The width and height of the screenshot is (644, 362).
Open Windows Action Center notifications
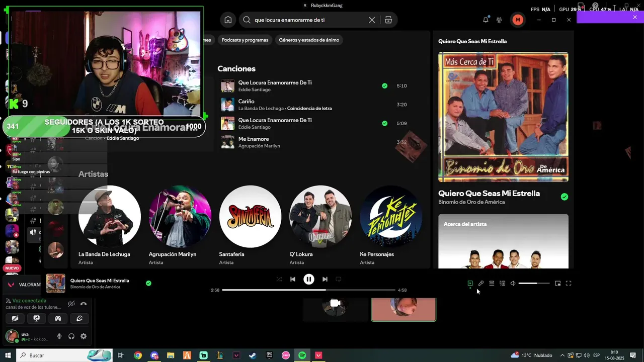pos(633,355)
